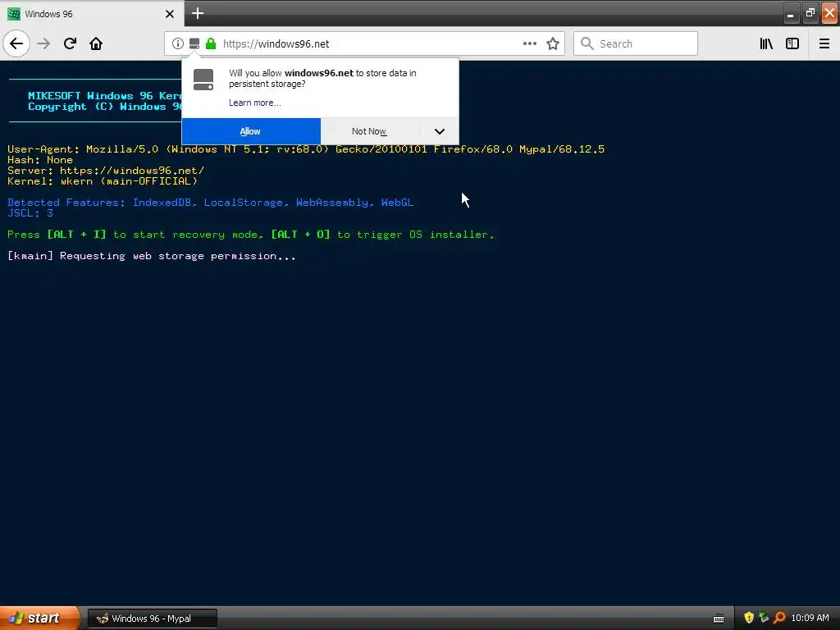Toggle the sidebar view icon
This screenshot has height=630, width=840.
click(792, 44)
